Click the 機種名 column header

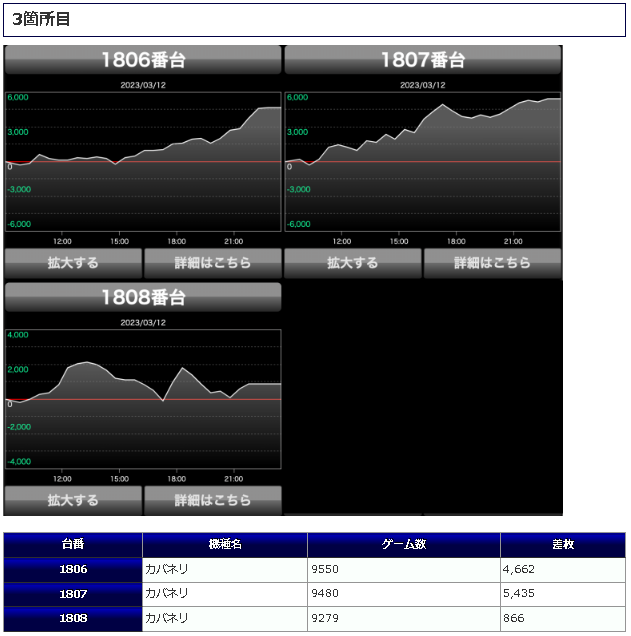[225, 545]
